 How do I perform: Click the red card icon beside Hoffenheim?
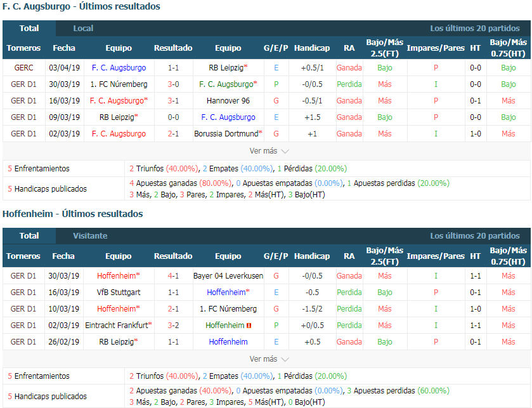[x=249, y=326]
